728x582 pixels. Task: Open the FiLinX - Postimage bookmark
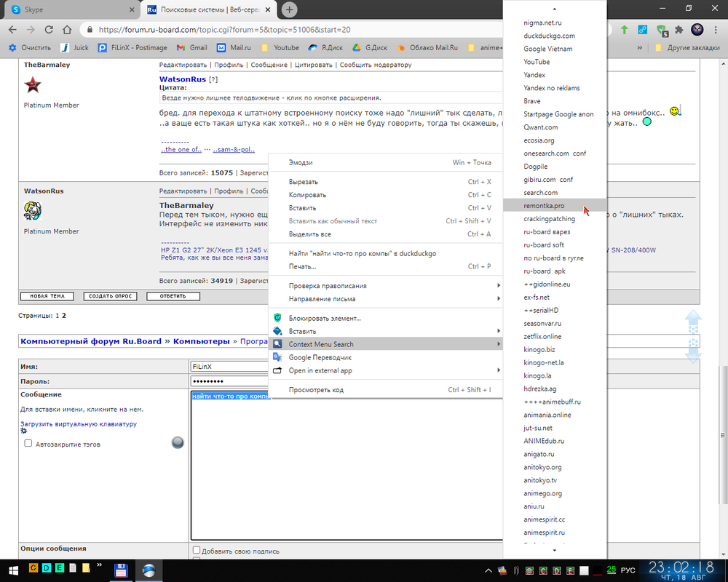132,48
